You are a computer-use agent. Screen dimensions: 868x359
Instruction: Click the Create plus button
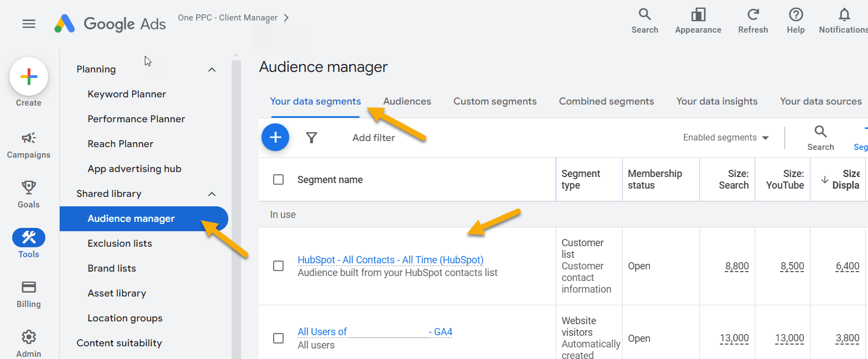(x=29, y=76)
